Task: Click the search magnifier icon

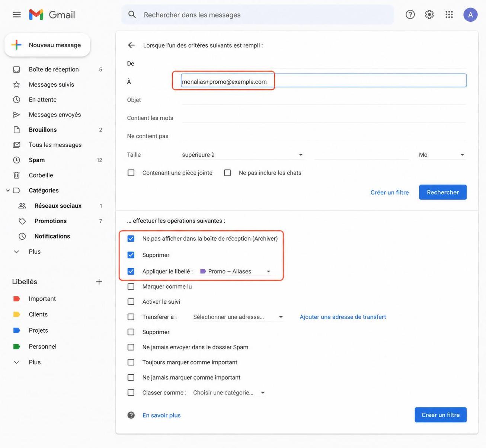Action: (132, 15)
